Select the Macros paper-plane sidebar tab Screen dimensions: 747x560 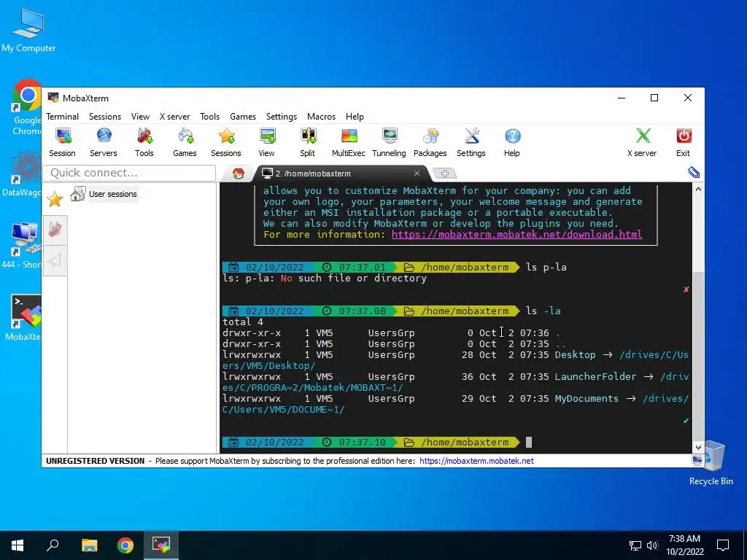point(55,260)
